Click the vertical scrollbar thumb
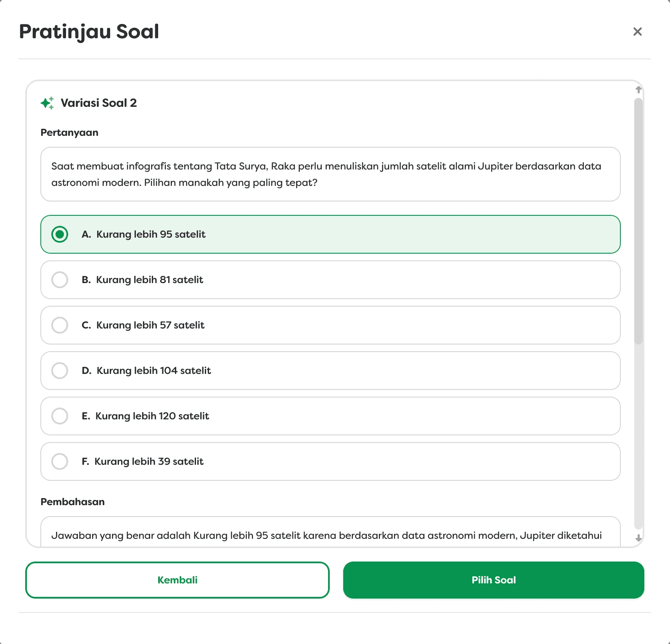Viewport: 670px width, 644px height. pyautogui.click(x=638, y=221)
